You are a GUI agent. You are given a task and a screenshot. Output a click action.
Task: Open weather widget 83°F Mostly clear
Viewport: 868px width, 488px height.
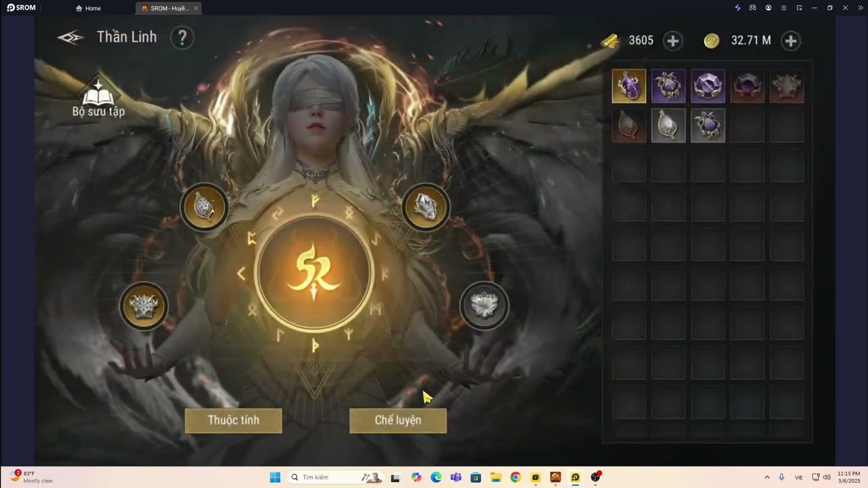click(31, 477)
